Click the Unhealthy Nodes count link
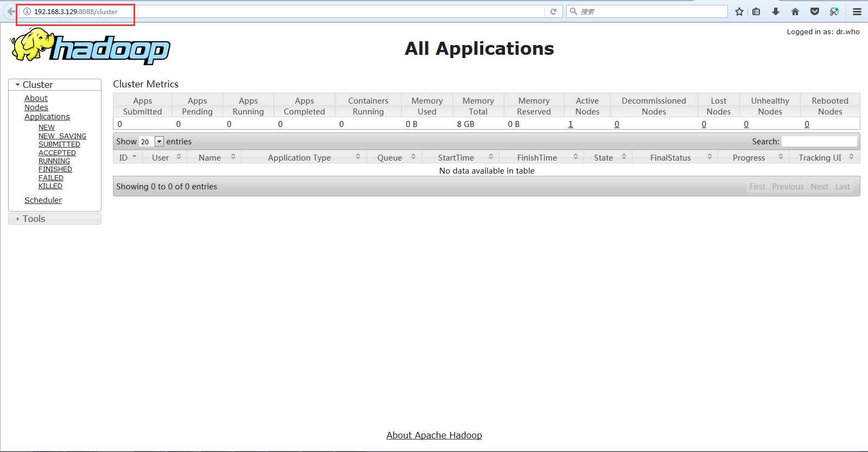Image resolution: width=868 pixels, height=452 pixels. [746, 124]
